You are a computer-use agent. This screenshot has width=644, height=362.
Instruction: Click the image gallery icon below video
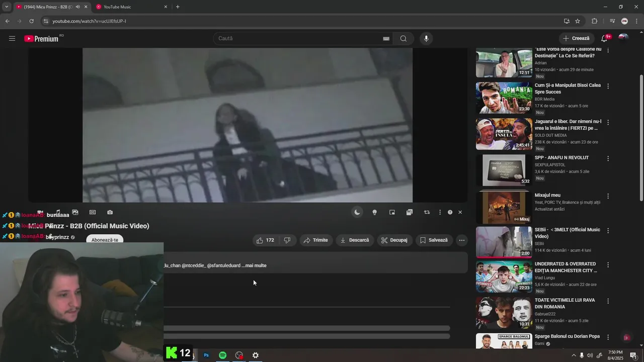tap(75, 212)
